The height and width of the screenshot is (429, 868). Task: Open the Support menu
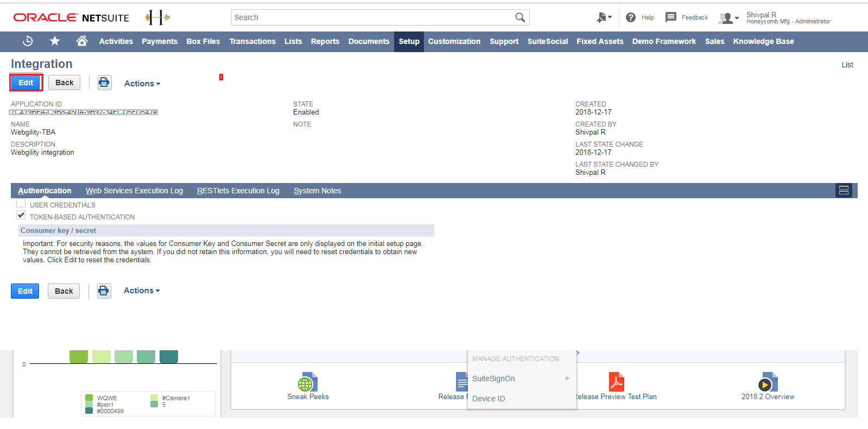point(504,41)
